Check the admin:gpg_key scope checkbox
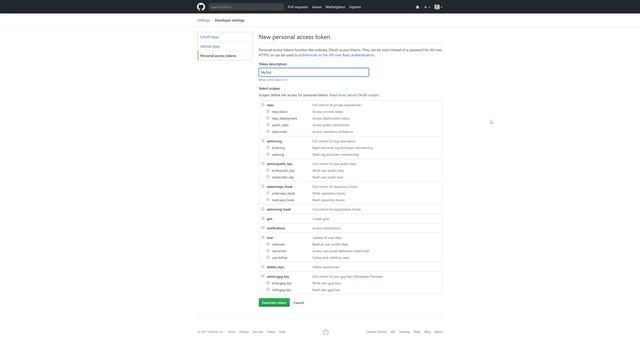640x360 pixels. click(263, 276)
